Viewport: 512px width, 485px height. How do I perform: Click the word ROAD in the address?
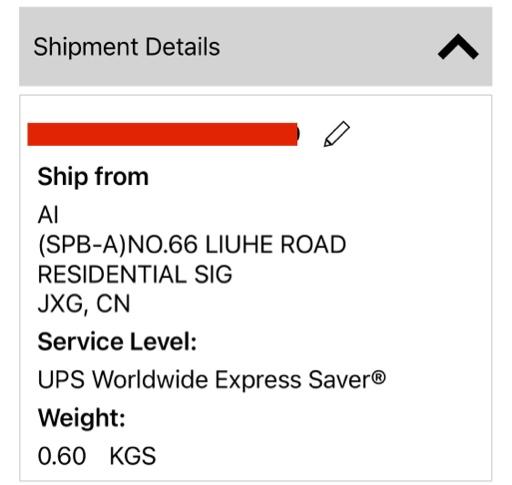pyautogui.click(x=313, y=245)
